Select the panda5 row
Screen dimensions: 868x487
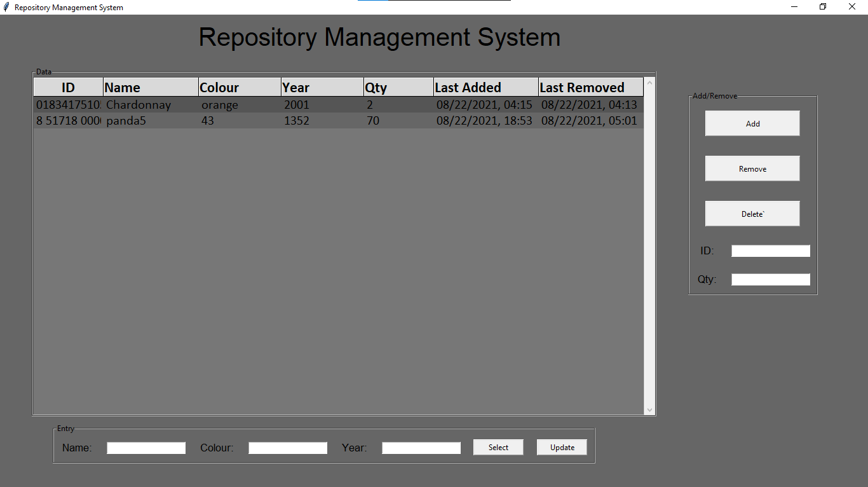point(254,120)
